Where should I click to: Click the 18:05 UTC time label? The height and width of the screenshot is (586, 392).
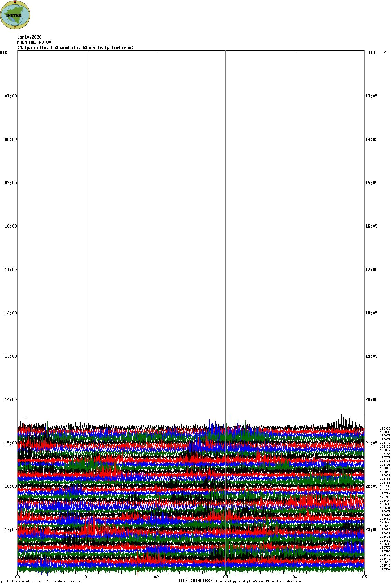[x=371, y=313]
